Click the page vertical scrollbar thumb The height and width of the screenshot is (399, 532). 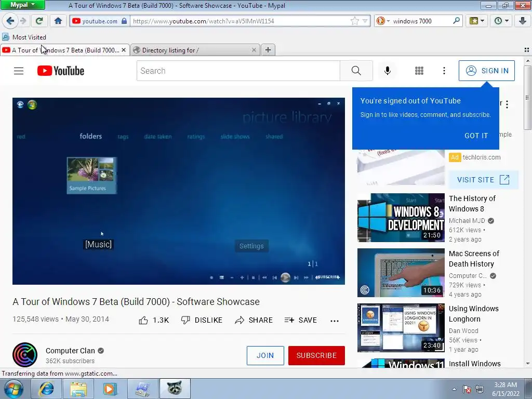[528, 97]
